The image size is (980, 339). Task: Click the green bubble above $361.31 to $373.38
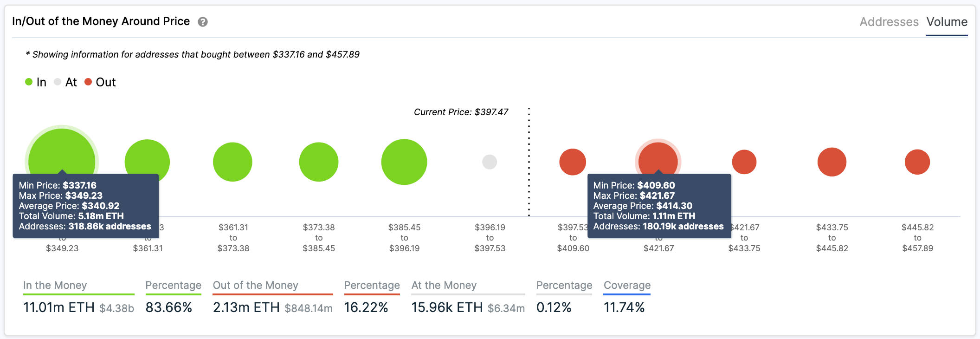click(x=232, y=162)
